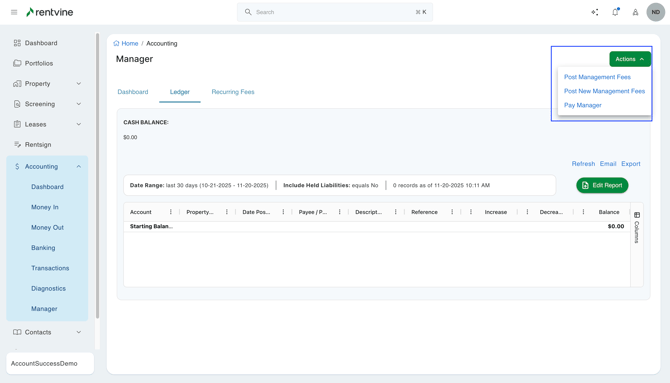Open the Rentvine logo home
The image size is (670, 383).
click(50, 12)
